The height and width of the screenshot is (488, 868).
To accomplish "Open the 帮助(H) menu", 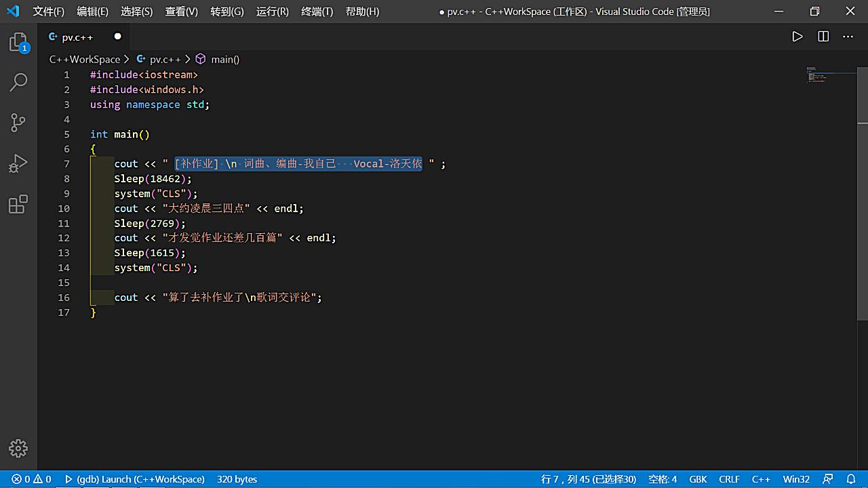I will (363, 12).
